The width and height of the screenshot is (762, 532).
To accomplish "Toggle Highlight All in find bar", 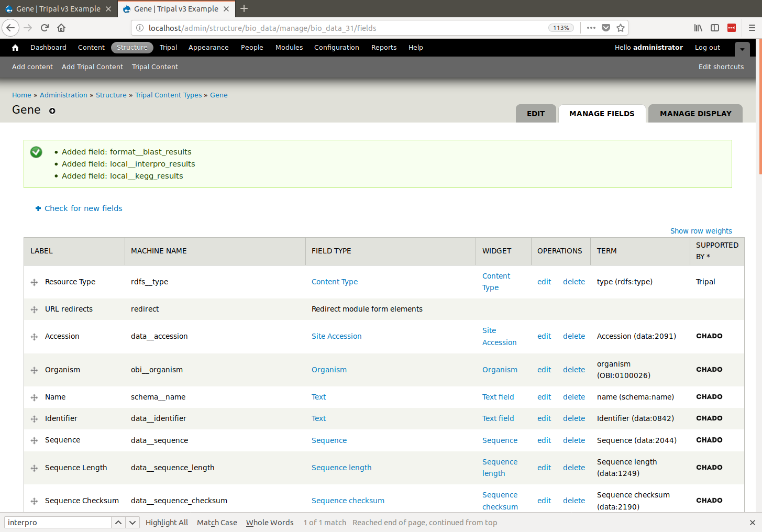I will [167, 523].
